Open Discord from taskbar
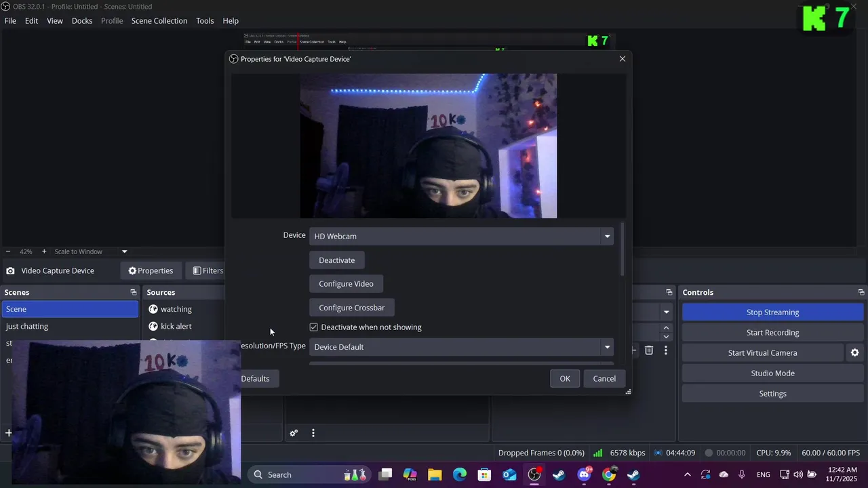The width and height of the screenshot is (868, 488). (x=584, y=474)
